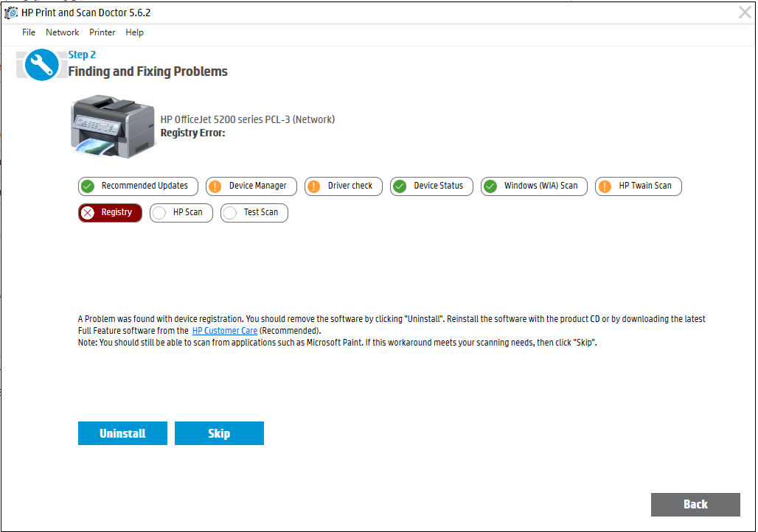Viewport: 758px width, 532px height.
Task: Click the 'HP OfficeJet 5200 series PCL-3 (Network)' text
Action: coord(248,119)
